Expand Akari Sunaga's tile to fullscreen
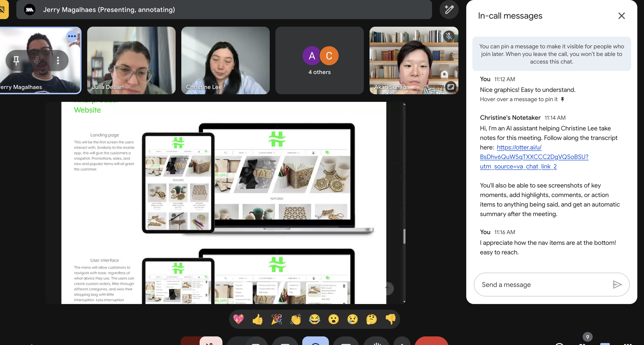This screenshot has width=644, height=345. [x=451, y=87]
